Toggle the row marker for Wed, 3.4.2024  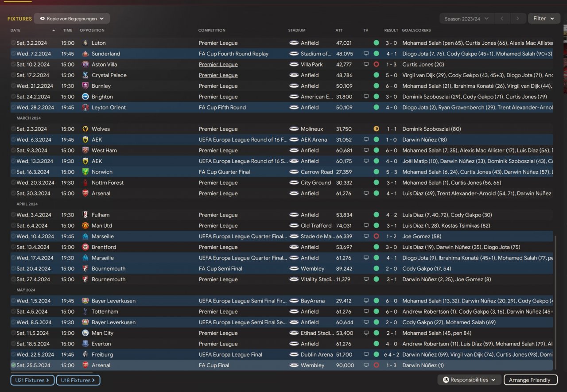(x=13, y=215)
